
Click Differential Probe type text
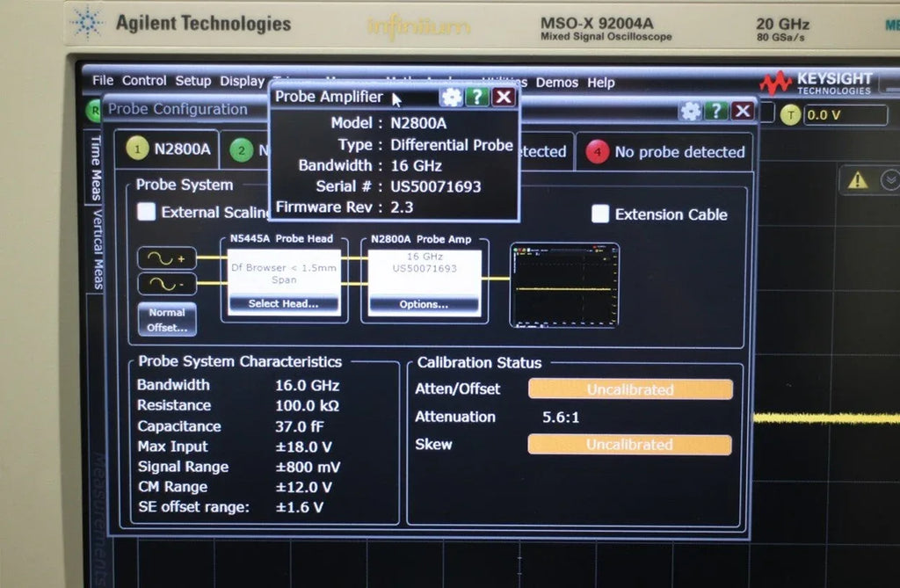coord(452,145)
